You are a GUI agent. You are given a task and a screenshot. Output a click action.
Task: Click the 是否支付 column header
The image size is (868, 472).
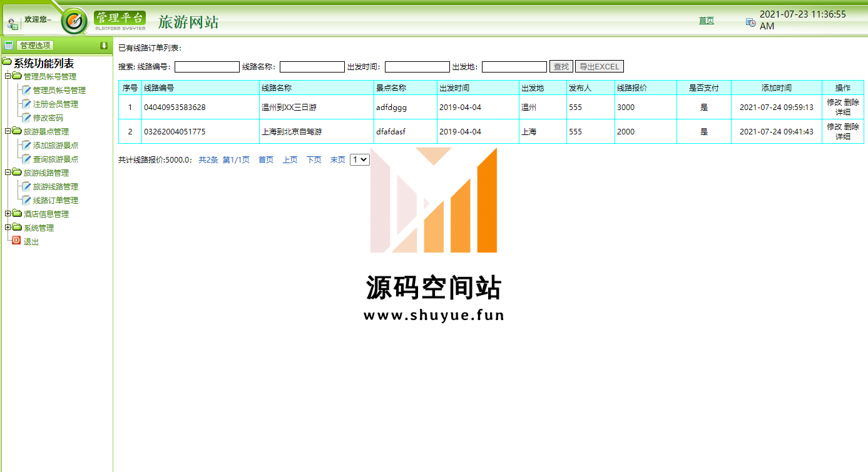pyautogui.click(x=704, y=88)
